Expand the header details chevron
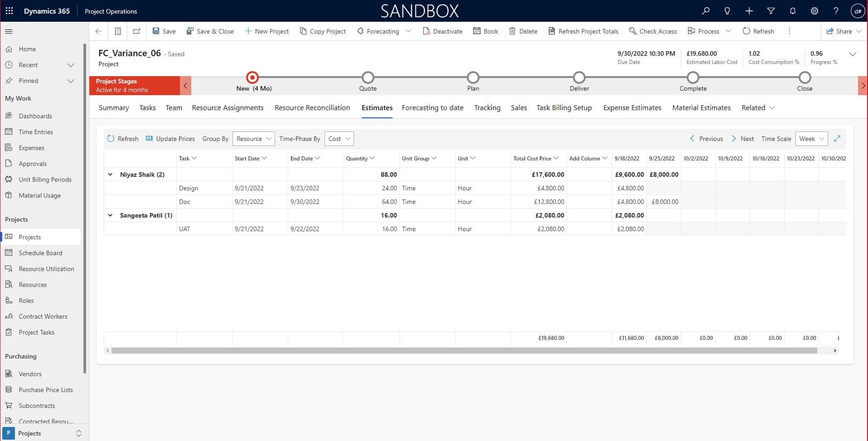The image size is (868, 441). coord(853,54)
